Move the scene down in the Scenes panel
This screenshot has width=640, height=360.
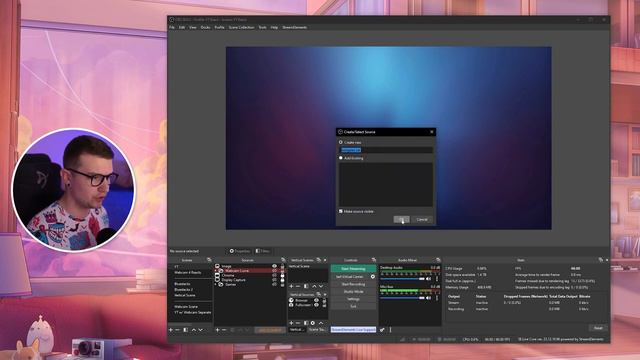pyautogui.click(x=200, y=330)
